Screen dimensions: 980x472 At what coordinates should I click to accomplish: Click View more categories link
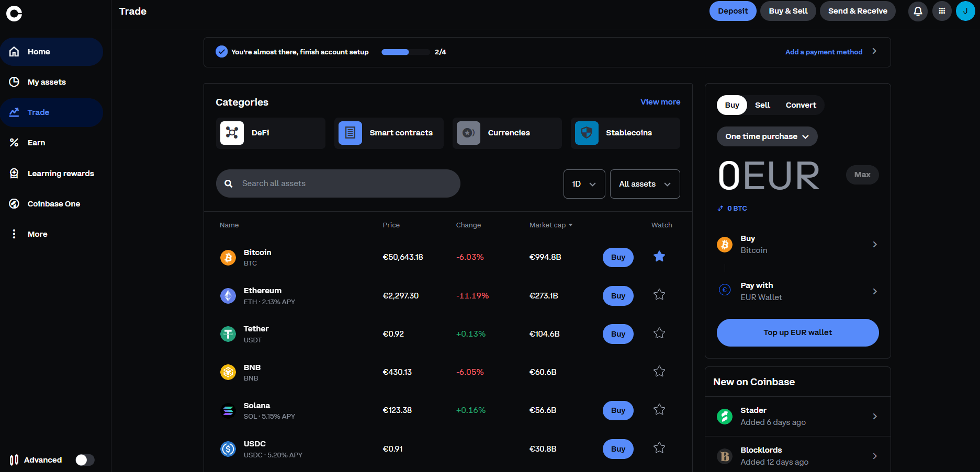[660, 102]
